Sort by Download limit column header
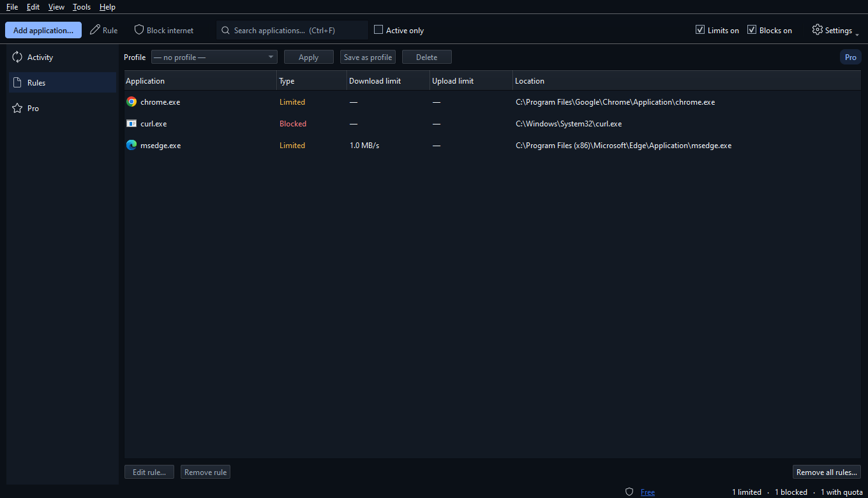The height and width of the screenshot is (498, 868). [389, 81]
